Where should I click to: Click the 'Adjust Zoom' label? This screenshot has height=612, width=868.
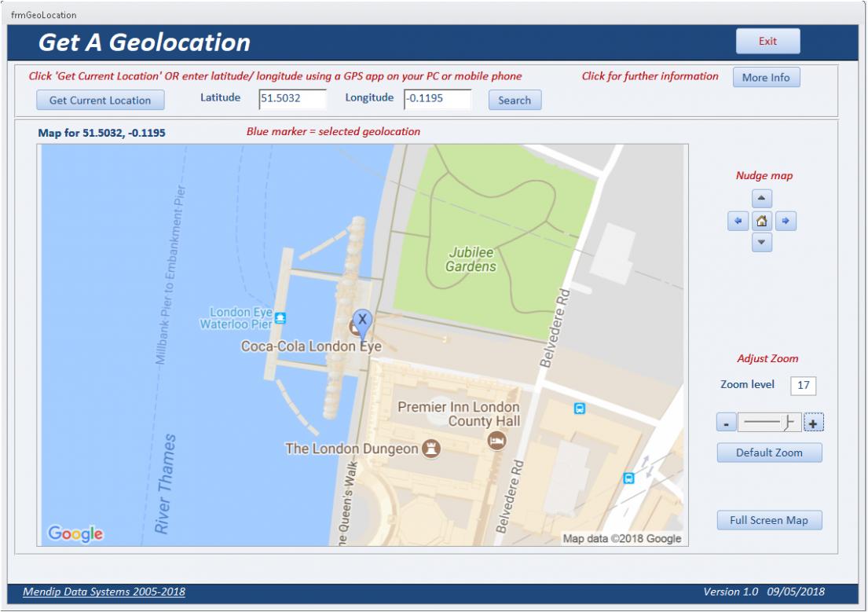click(767, 358)
